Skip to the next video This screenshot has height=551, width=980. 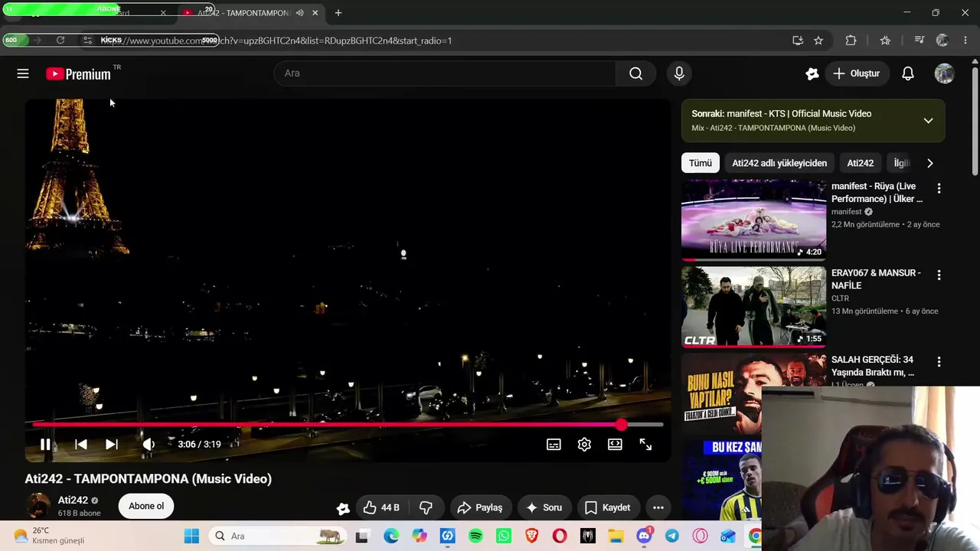coord(111,444)
